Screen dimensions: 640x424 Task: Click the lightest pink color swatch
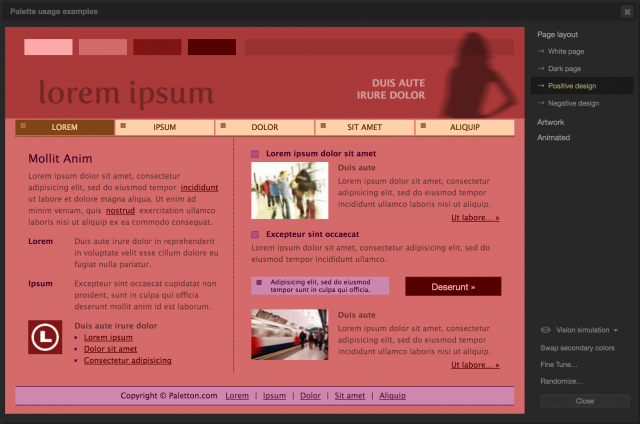pyautogui.click(x=48, y=47)
